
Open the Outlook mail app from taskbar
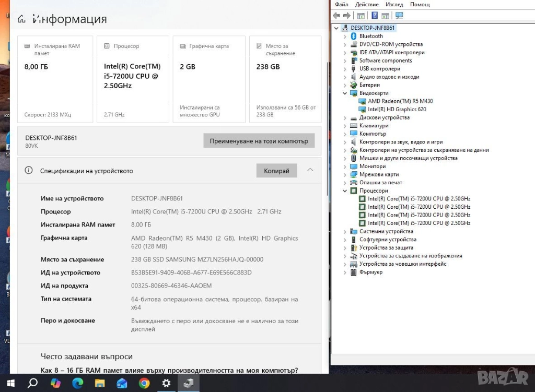tap(122, 384)
